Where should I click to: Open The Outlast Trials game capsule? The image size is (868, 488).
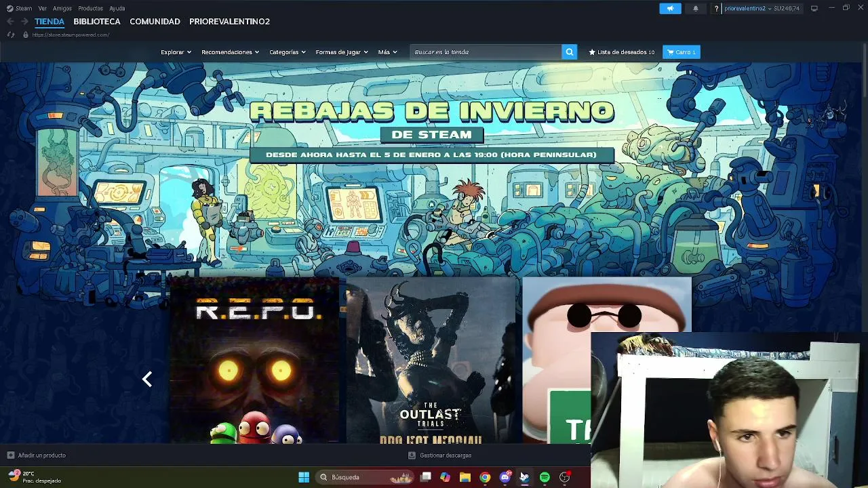click(x=431, y=361)
